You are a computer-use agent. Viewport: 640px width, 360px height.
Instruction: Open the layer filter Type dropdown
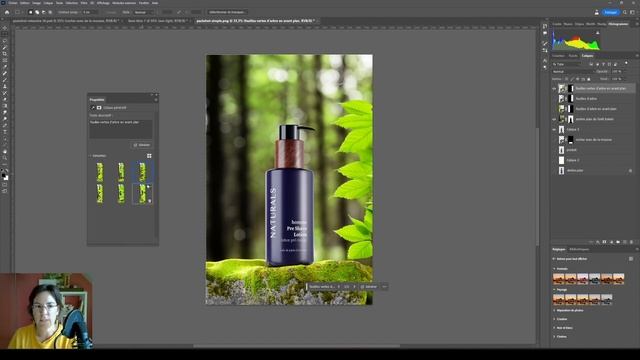point(567,64)
